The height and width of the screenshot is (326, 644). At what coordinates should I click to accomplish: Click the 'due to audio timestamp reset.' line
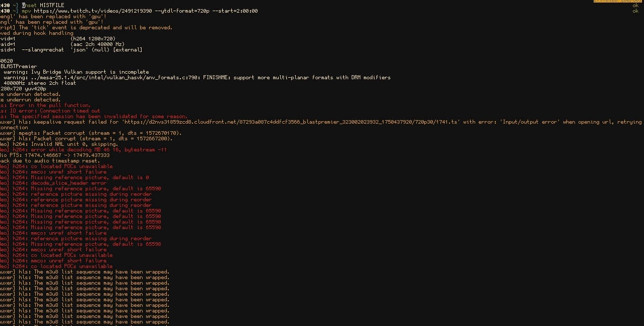click(50, 161)
